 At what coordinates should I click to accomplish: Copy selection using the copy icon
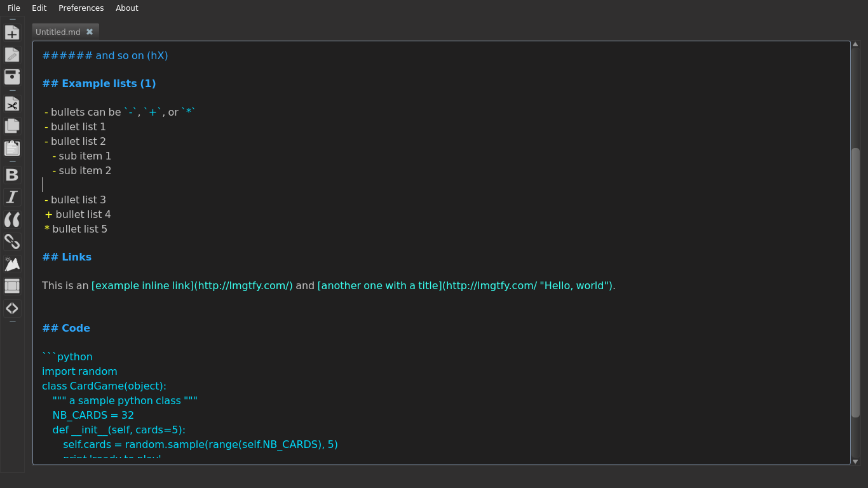pyautogui.click(x=12, y=126)
